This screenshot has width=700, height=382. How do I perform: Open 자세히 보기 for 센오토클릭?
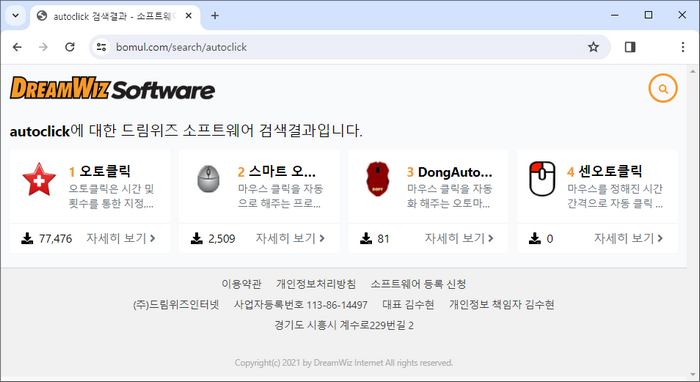(629, 238)
